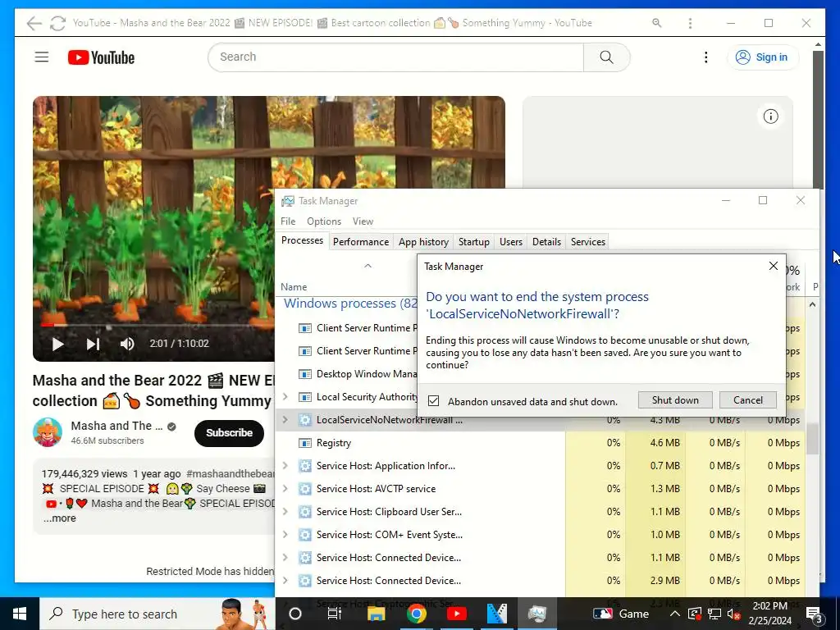Screen dimensions: 840x630
Task: Click Registry memory value 4.6 MB
Action: pos(664,443)
